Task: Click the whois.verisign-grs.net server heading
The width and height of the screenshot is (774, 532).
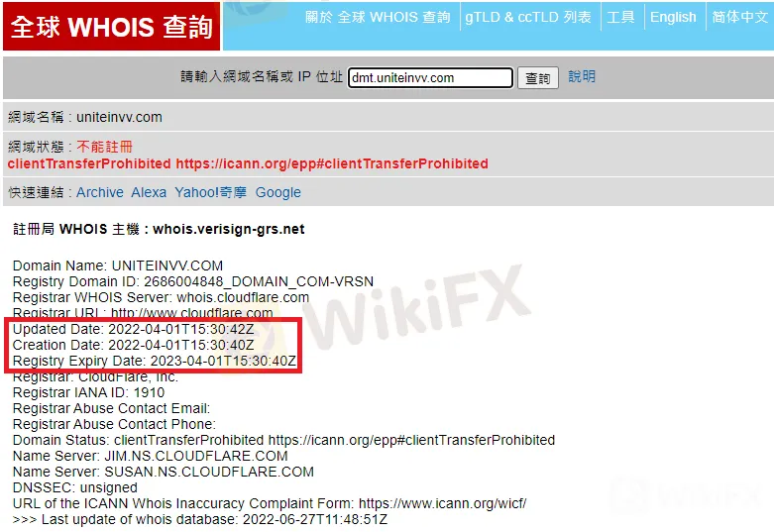Action: 229,230
